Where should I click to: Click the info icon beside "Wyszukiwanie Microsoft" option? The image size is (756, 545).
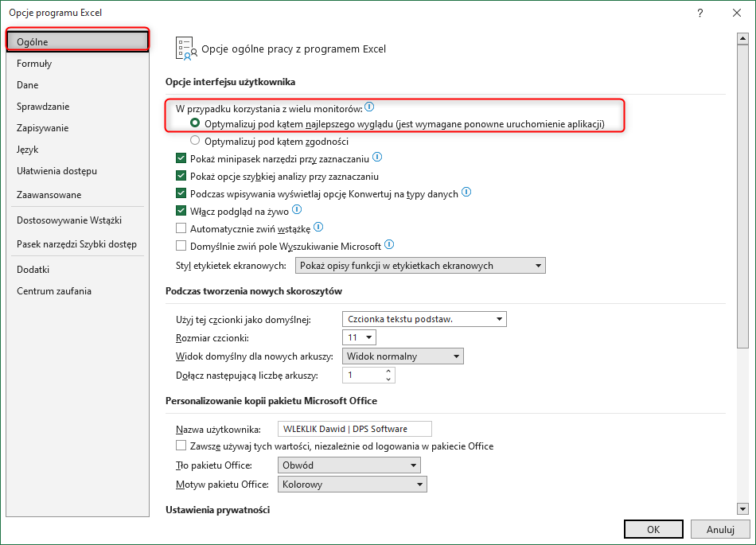pos(389,245)
